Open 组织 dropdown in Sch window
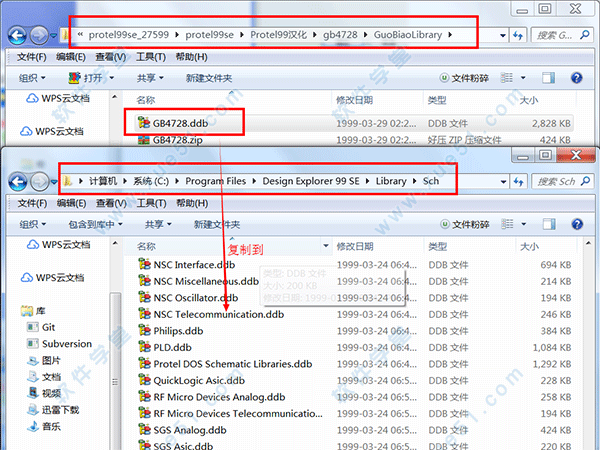600x450 pixels. (x=33, y=224)
